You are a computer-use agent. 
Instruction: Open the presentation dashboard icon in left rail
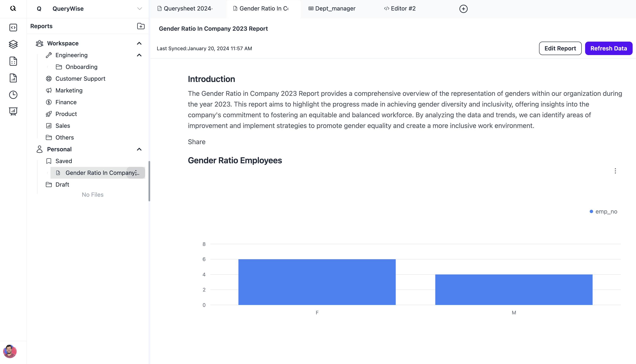coord(13,112)
